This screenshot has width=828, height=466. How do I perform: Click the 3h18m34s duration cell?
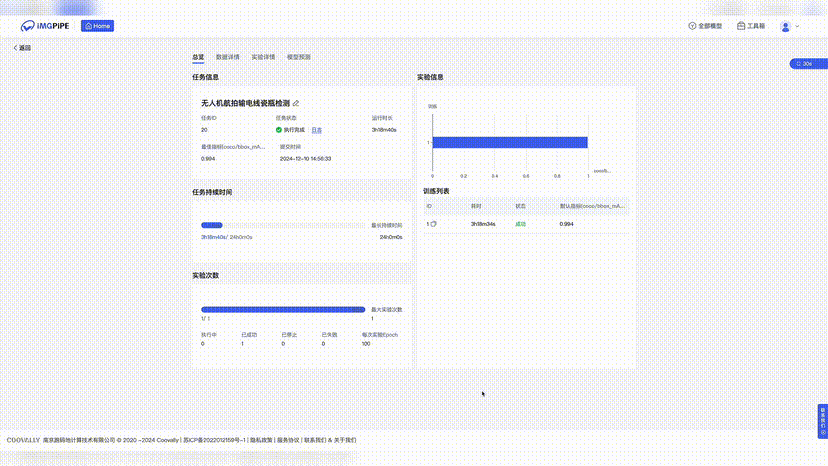[483, 224]
